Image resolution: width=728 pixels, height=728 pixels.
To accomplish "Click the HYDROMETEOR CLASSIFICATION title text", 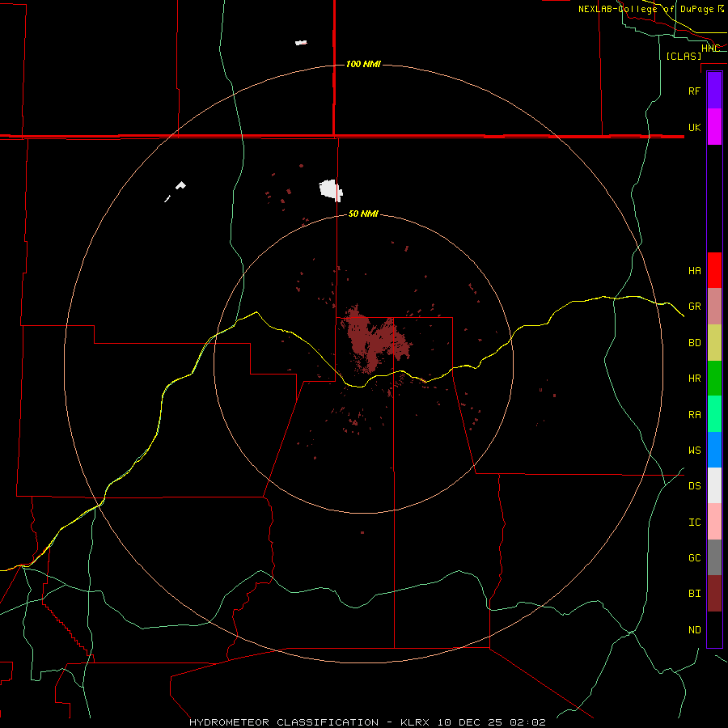I will (x=284, y=722).
